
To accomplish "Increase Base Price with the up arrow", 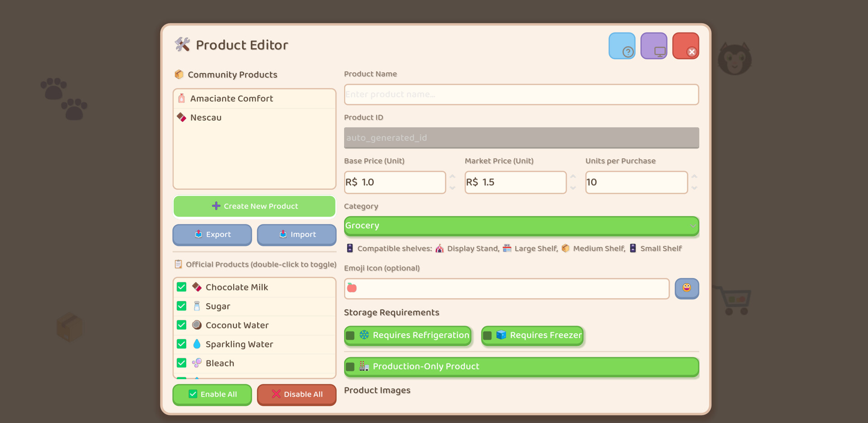I will tap(452, 176).
